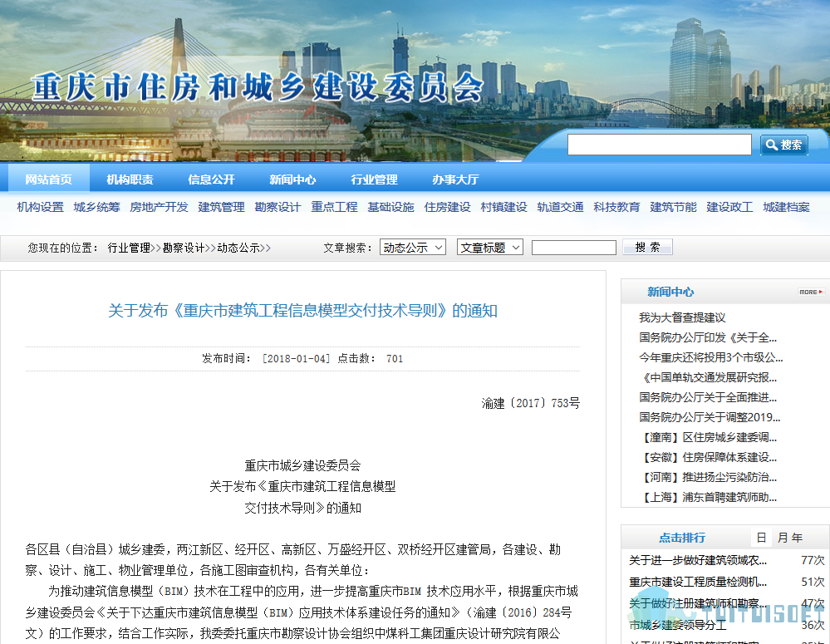Click 勘察设计 in the breadcrumb
Image resolution: width=830 pixels, height=644 pixels.
pyautogui.click(x=184, y=248)
